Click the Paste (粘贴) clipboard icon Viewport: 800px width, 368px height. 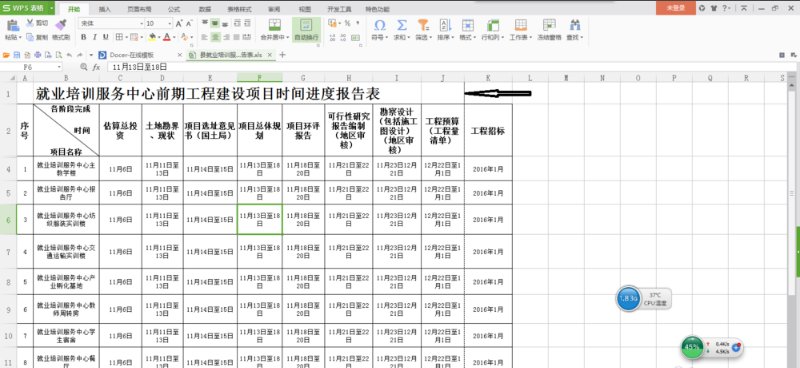[x=13, y=25]
